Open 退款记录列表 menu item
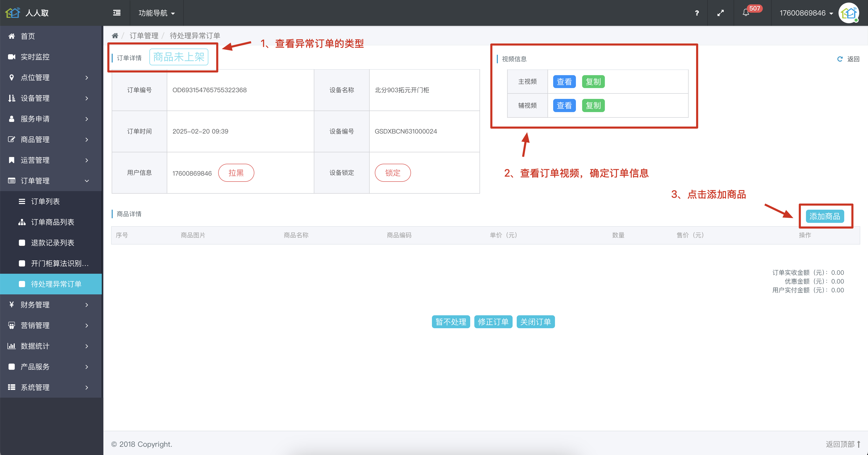The image size is (868, 455). click(51, 243)
